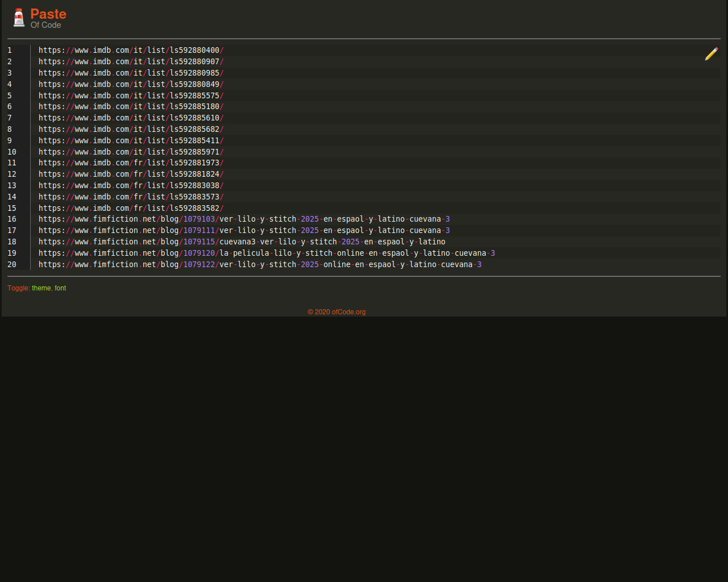Click the fimfiction blog 1079111 URL
The height and width of the screenshot is (582, 728).
(245, 231)
